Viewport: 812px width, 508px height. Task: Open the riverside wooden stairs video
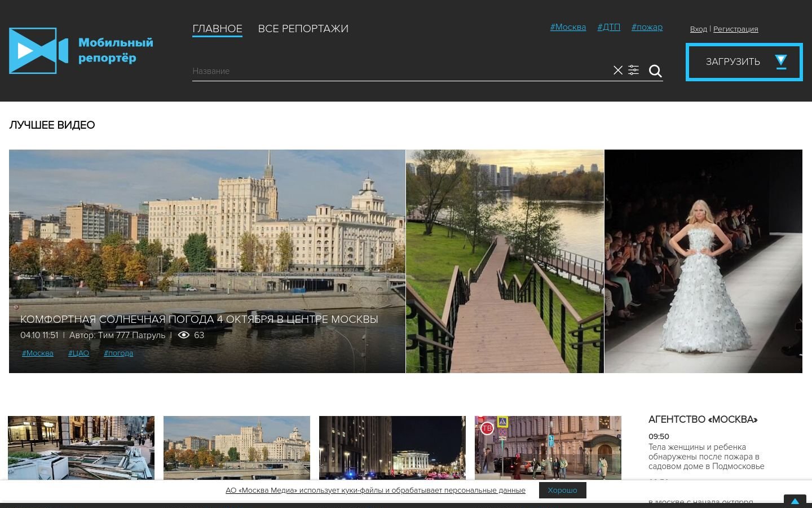click(x=505, y=261)
